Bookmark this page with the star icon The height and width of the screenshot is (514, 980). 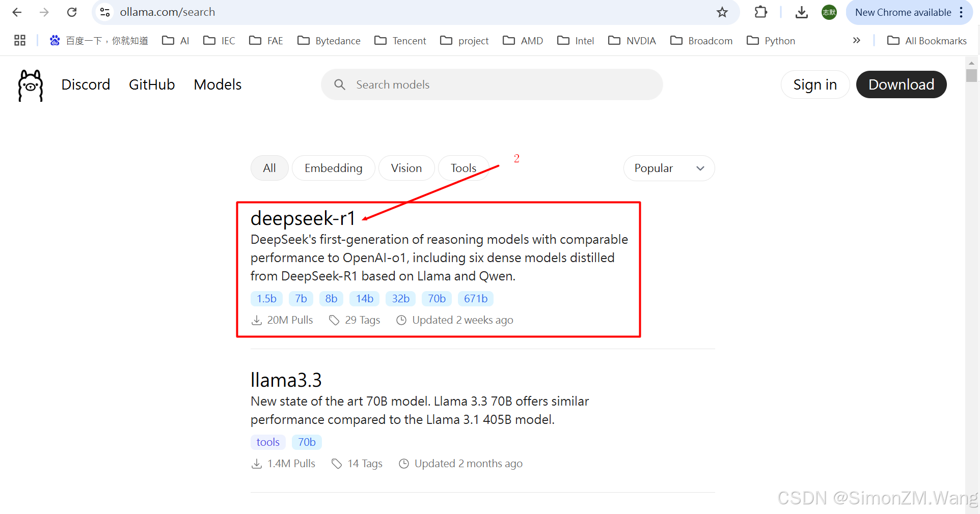(x=722, y=12)
